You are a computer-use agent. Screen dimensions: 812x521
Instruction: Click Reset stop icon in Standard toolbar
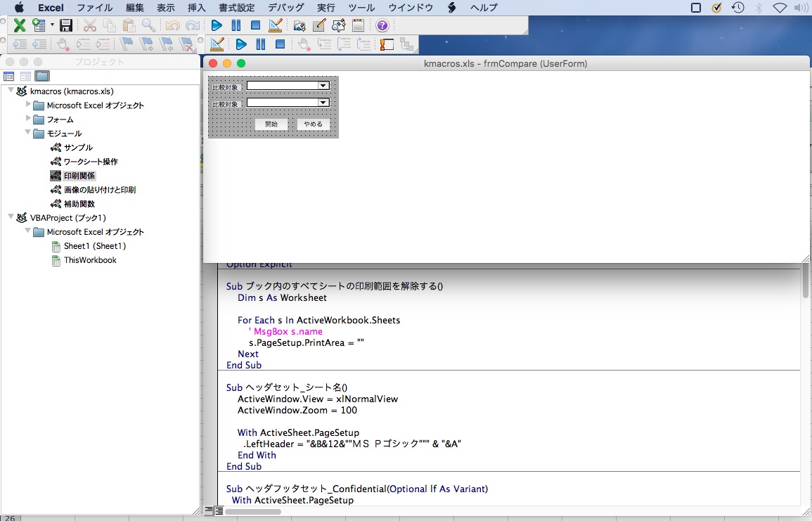[x=255, y=25]
